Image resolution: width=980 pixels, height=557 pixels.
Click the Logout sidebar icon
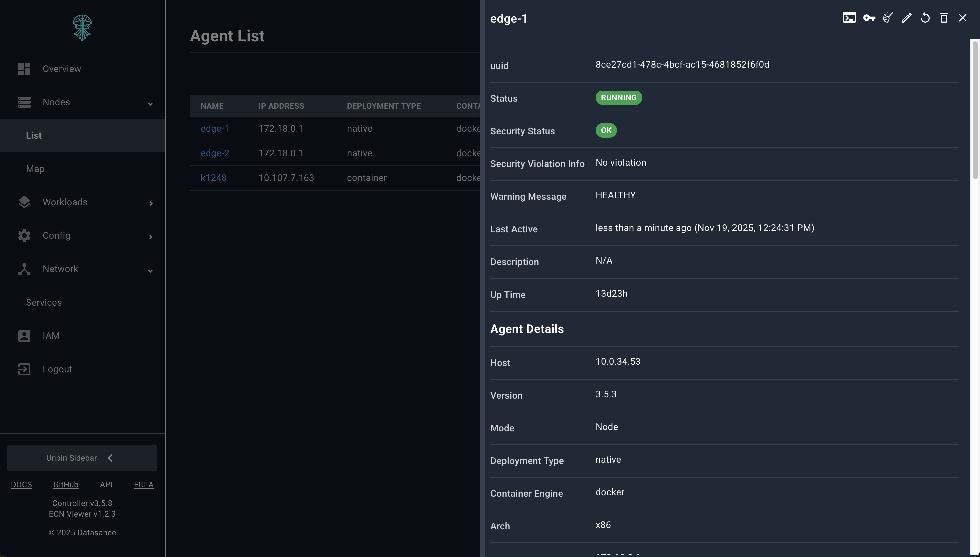[x=24, y=369]
